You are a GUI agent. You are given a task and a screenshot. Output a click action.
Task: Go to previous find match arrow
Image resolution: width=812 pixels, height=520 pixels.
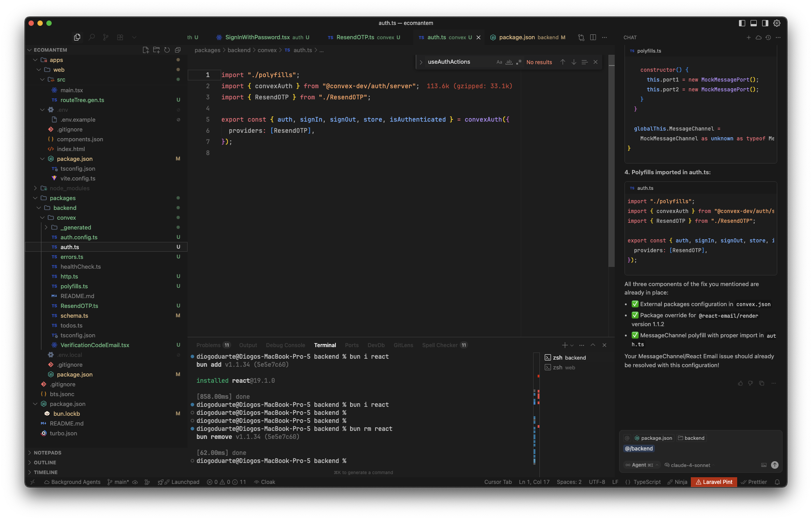coord(563,62)
